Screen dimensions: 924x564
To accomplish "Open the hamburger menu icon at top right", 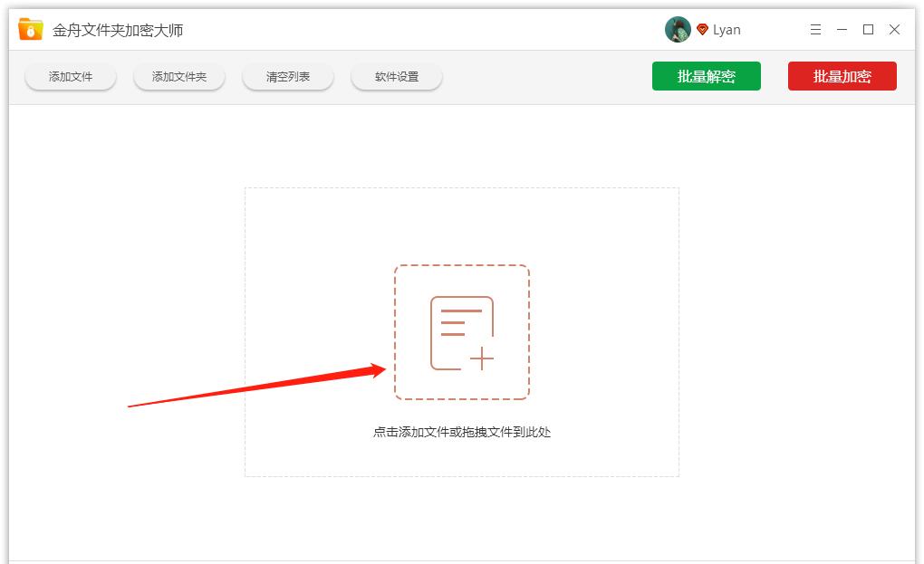I will click(814, 29).
